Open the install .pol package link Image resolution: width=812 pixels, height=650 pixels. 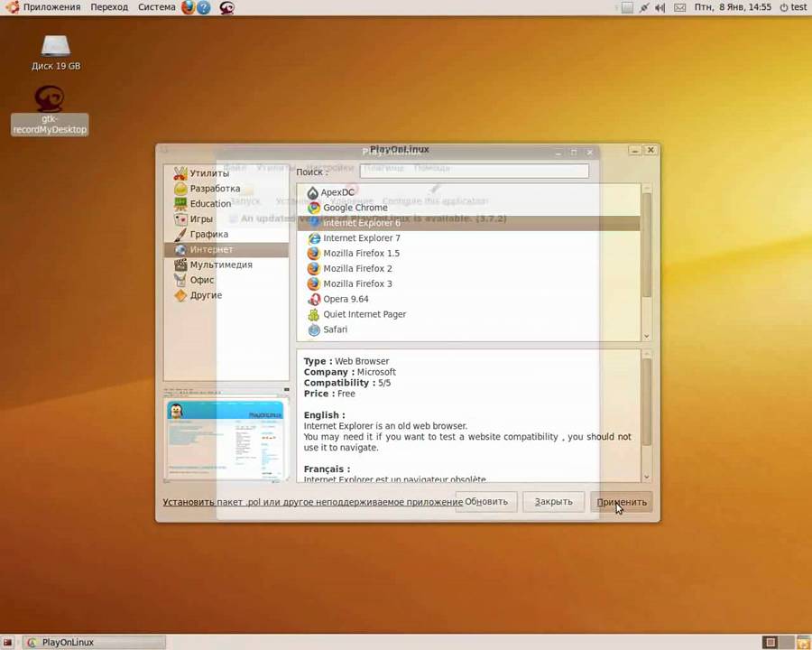pyautogui.click(x=313, y=502)
